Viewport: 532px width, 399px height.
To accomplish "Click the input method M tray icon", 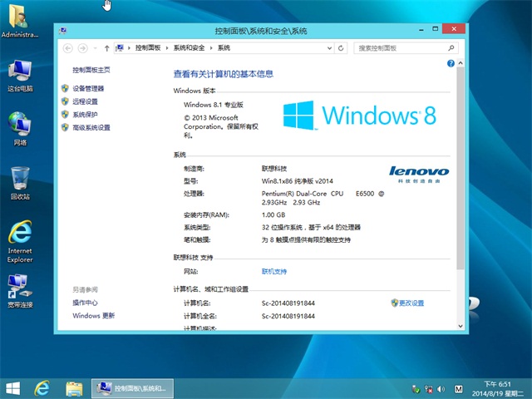I will click(458, 389).
